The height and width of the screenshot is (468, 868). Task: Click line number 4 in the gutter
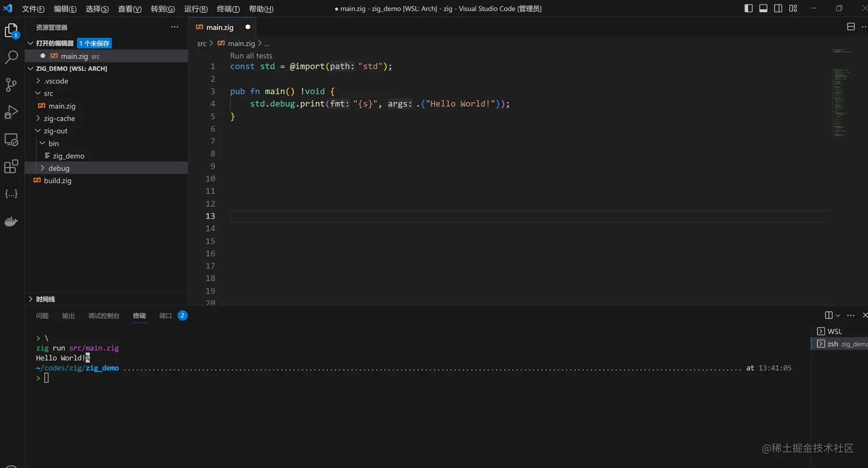coord(212,104)
